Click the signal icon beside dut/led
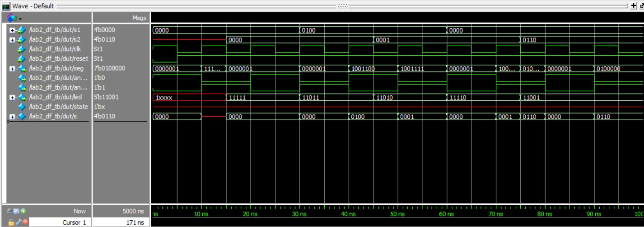The image size is (644, 227). [21, 97]
